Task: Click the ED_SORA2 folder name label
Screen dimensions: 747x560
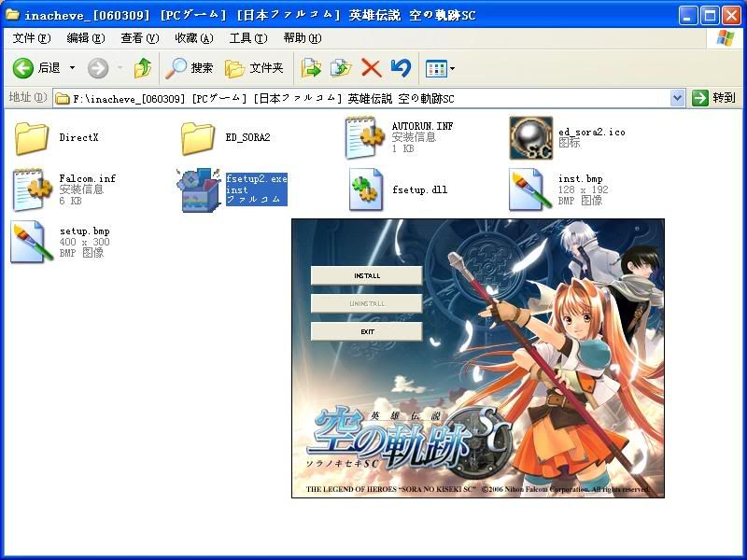Action: (247, 137)
